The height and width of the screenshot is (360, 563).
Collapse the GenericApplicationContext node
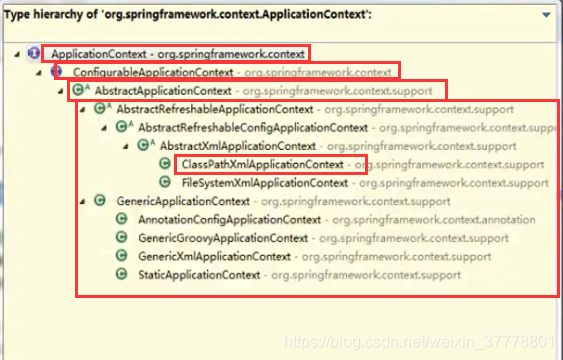point(83,202)
